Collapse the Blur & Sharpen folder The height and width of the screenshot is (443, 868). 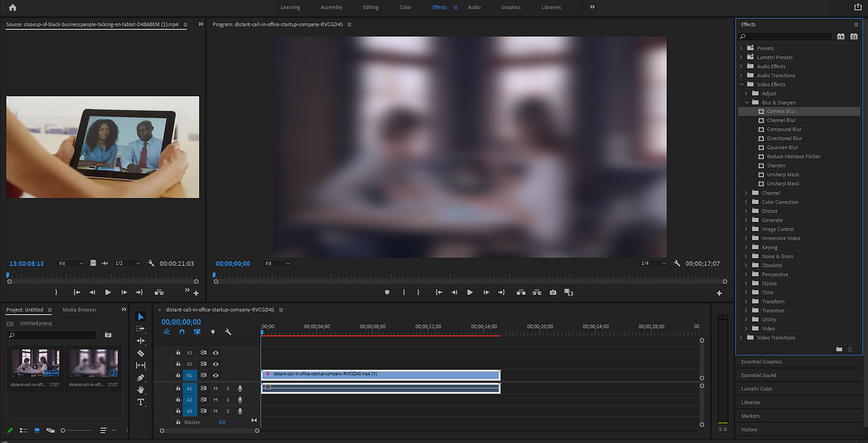pos(746,102)
